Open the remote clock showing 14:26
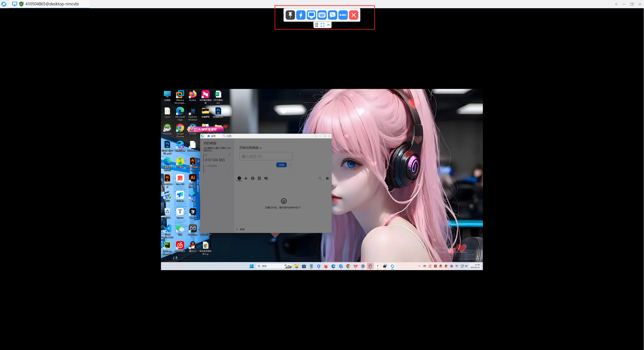Screen dimensions: 644x350 [x=475, y=266]
